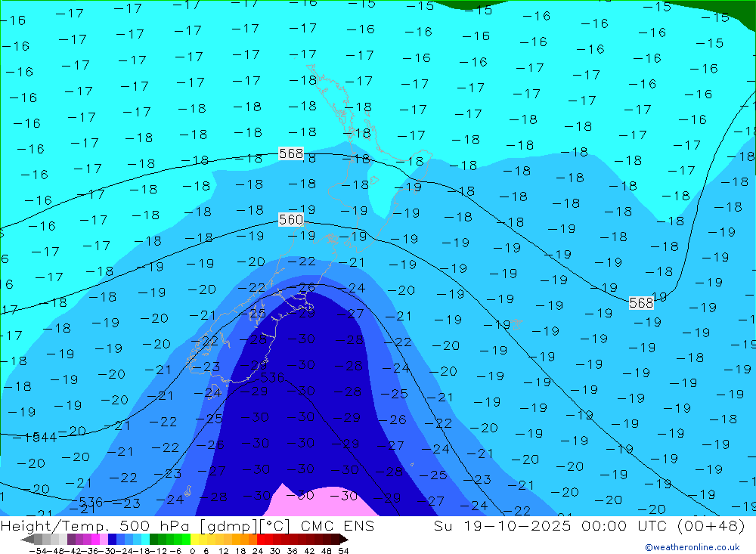Click the grey left arrow of the legend

click(27, 539)
